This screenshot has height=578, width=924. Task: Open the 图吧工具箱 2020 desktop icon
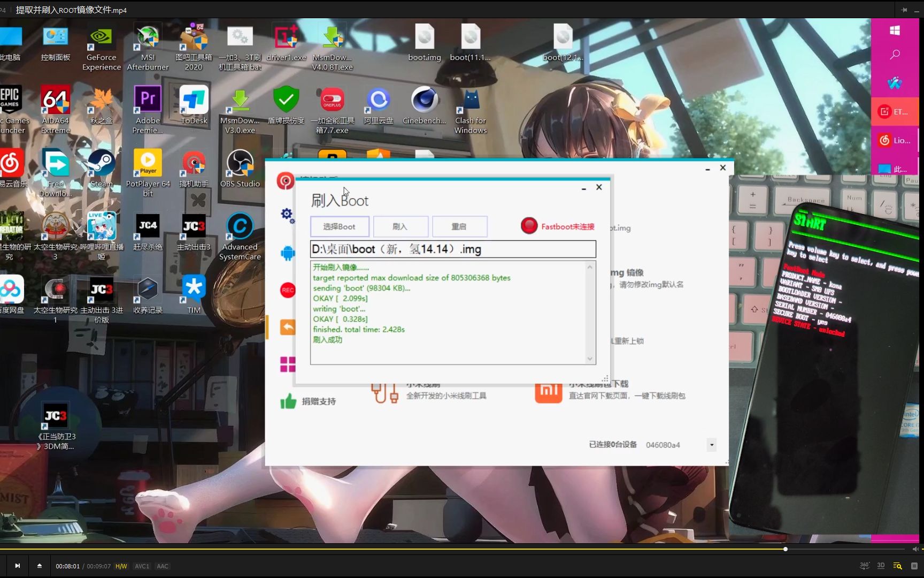click(194, 48)
